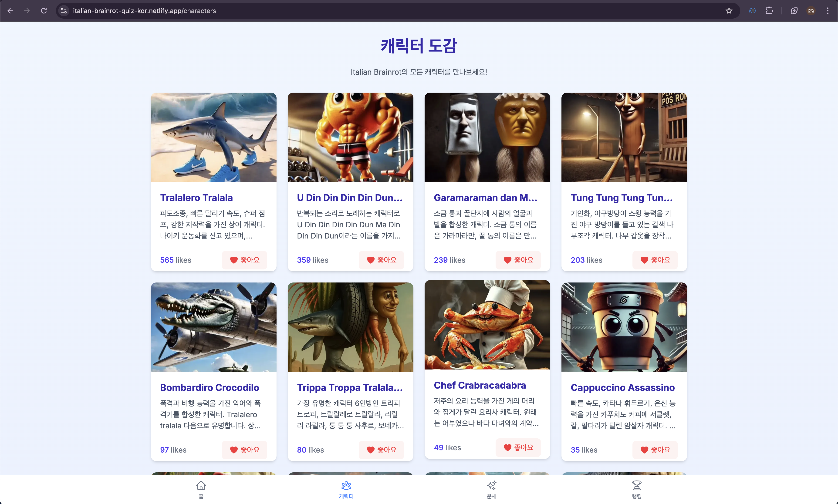
Task: Select the Characters people icon tab
Action: coord(346,489)
